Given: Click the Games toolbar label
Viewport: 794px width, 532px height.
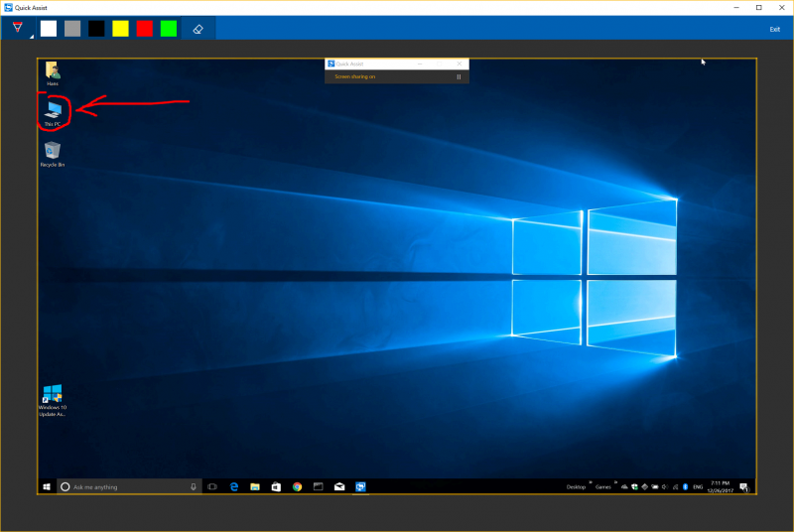Looking at the screenshot, I should pos(603,487).
